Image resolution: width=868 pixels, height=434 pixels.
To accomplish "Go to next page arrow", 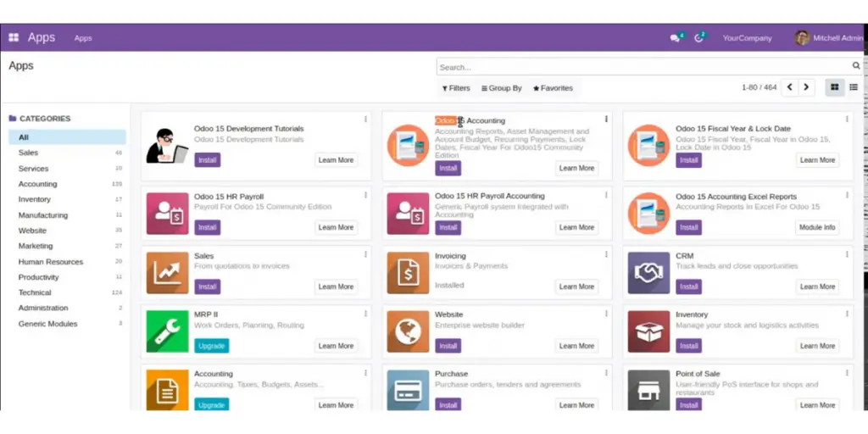I will pyautogui.click(x=807, y=87).
